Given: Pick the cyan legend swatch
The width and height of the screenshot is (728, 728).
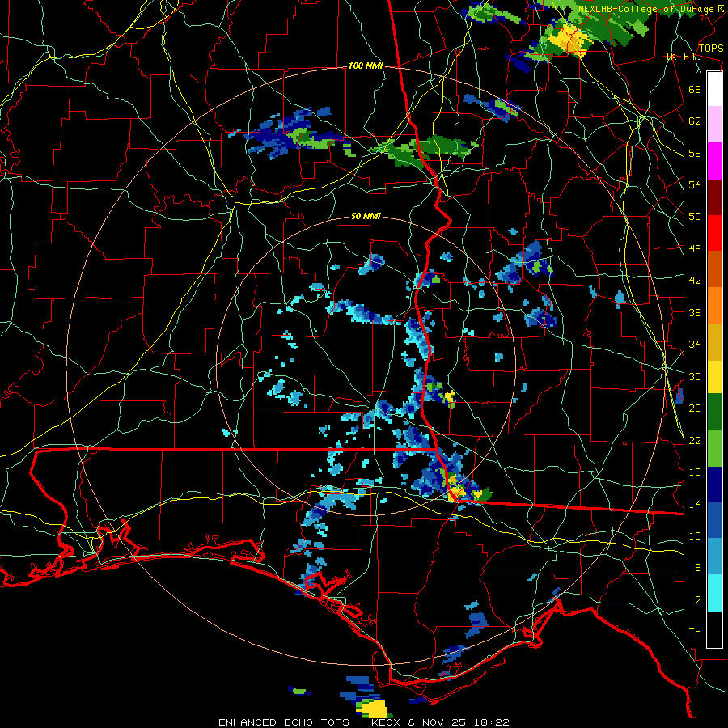Looking at the screenshot, I should [714, 592].
